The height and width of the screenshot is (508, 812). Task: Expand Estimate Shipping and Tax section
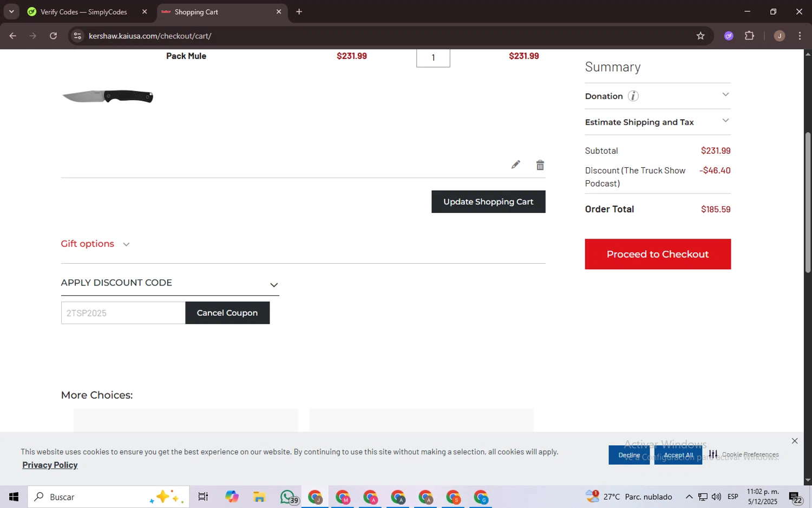[x=658, y=122]
